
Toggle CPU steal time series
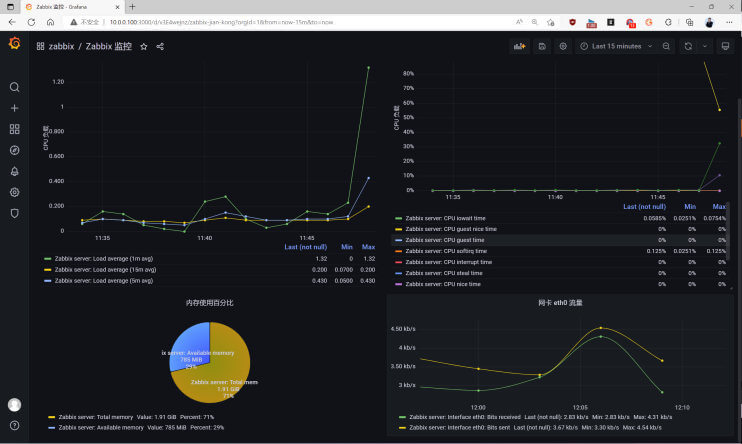pos(444,273)
